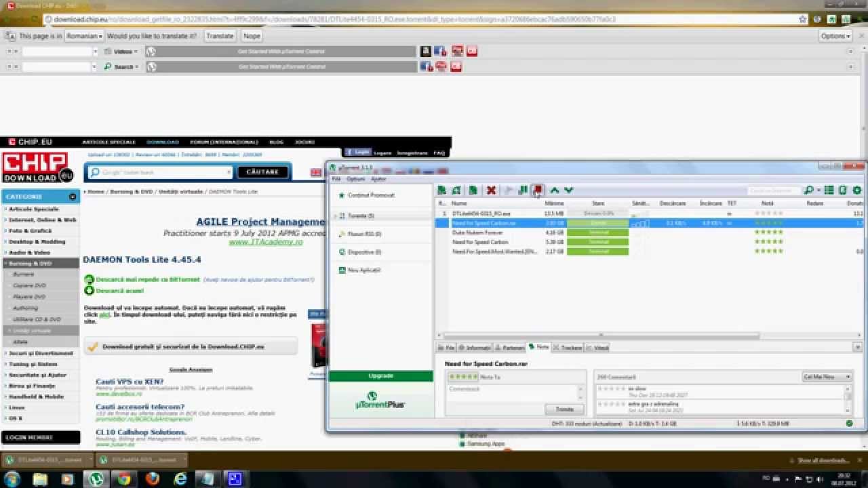Click the Pause torrent icon
868x488 pixels.
[523, 190]
